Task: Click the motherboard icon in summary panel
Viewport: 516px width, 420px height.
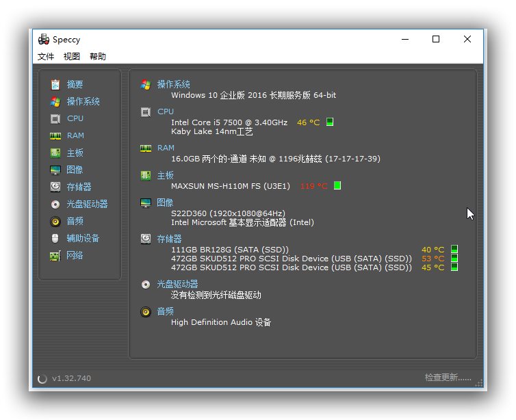Action: 146,176
